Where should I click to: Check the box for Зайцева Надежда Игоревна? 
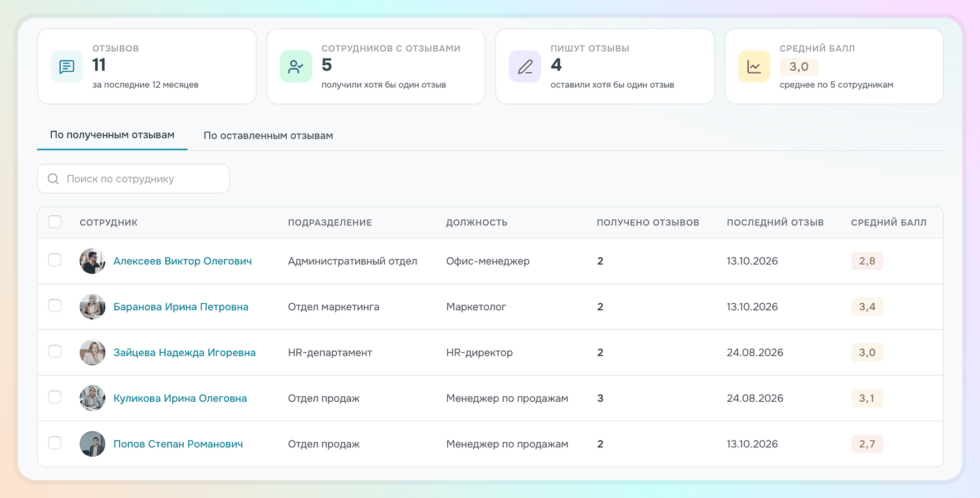[55, 351]
